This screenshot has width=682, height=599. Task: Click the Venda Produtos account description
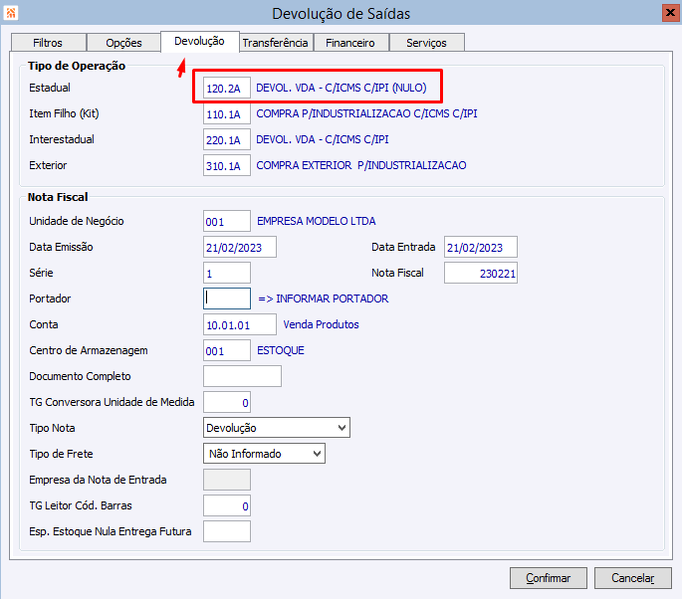321,325
